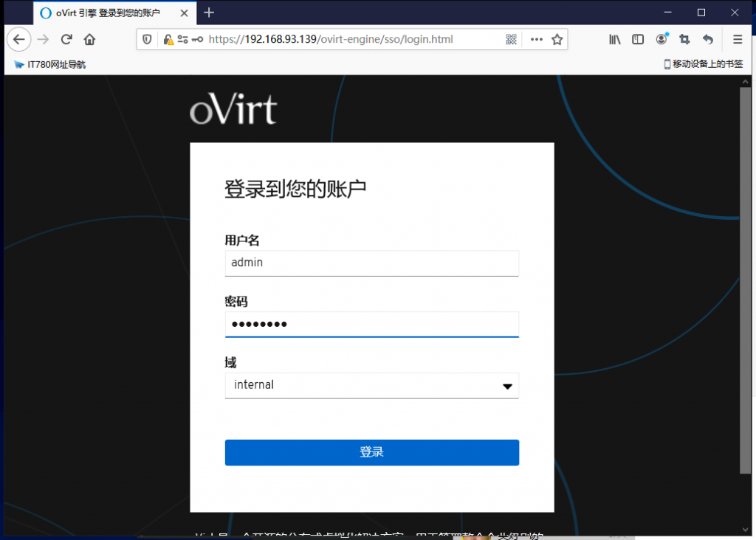Open 移动设备上的书签 folder
756x540 pixels.
pyautogui.click(x=703, y=64)
